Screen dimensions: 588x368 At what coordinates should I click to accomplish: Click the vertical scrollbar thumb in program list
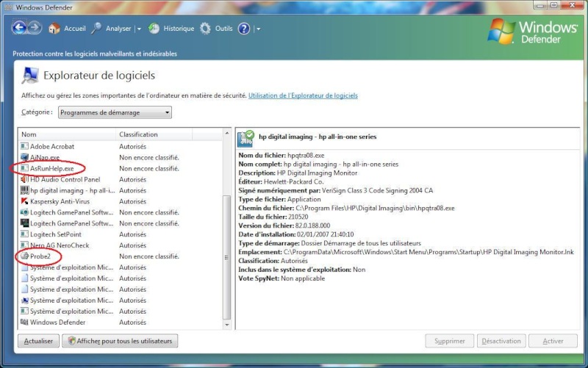(226, 257)
